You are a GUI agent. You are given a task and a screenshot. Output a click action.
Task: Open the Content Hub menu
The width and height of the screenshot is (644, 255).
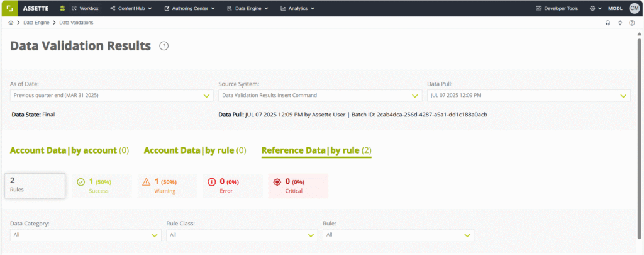[x=131, y=8]
